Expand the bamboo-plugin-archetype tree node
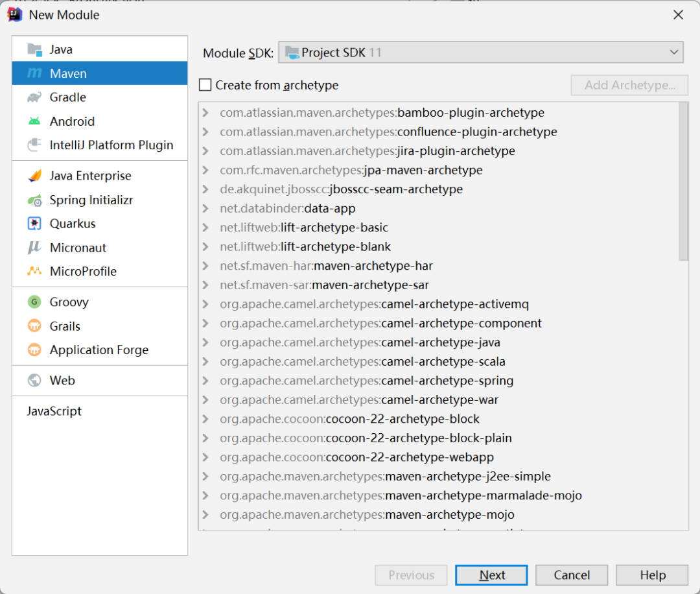This screenshot has height=594, width=700. coord(206,113)
